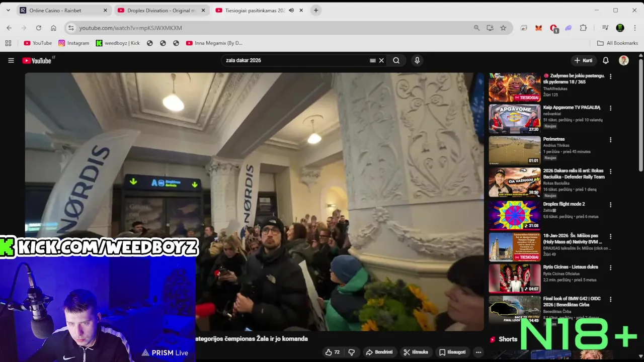
Task: Open Rytis Cicinas - Lietaus dukra thumbnail
Action: click(x=515, y=278)
